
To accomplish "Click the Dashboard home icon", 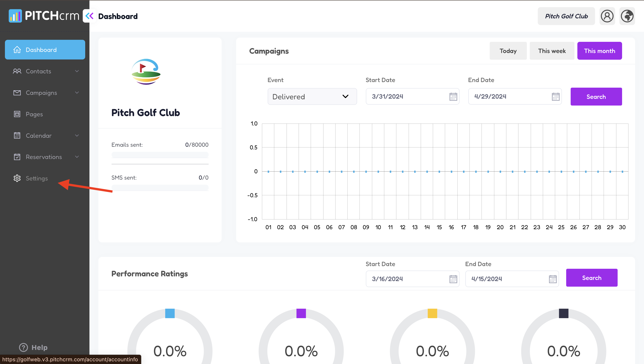I will click(17, 50).
